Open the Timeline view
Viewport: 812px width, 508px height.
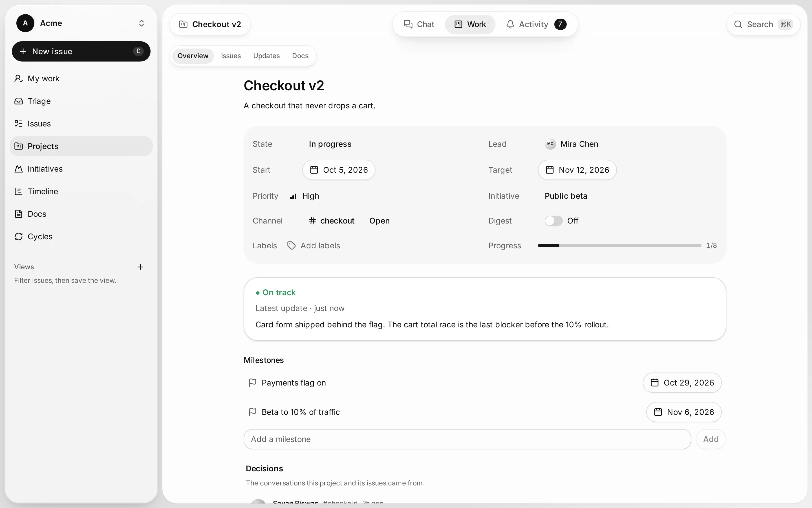[x=81, y=192]
